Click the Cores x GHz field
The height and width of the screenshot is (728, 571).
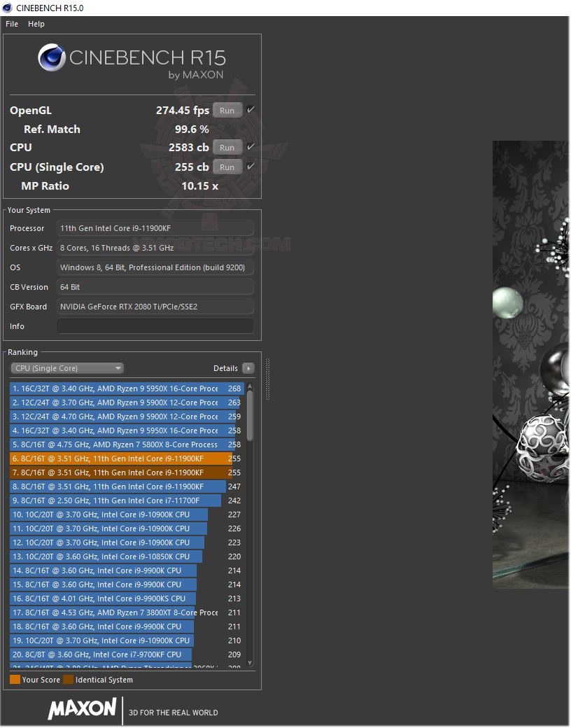point(155,248)
